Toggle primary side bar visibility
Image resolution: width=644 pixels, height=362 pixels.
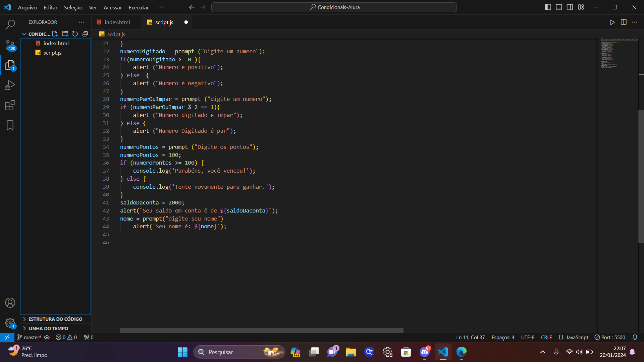pyautogui.click(x=548, y=7)
